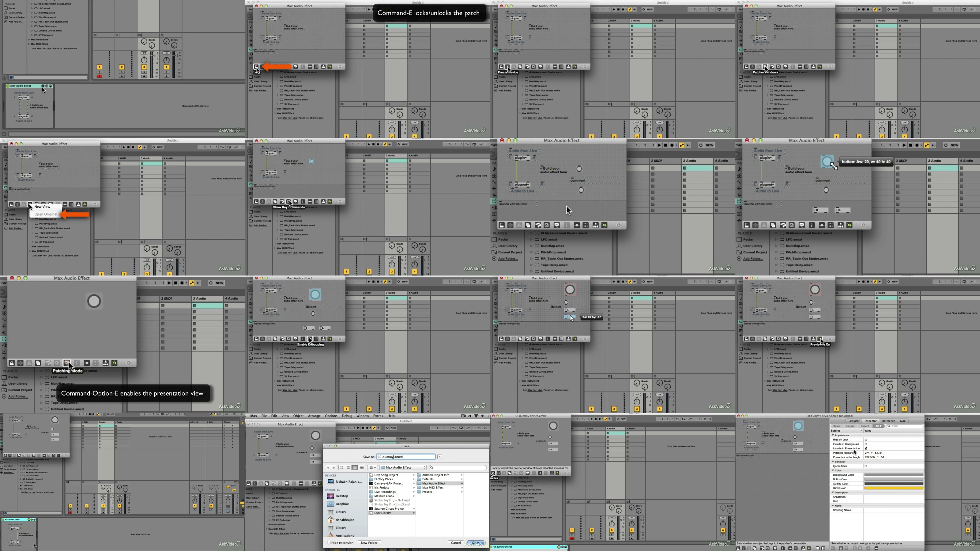Switch Save dialog to icon view
980x551 pixels.
click(342, 468)
